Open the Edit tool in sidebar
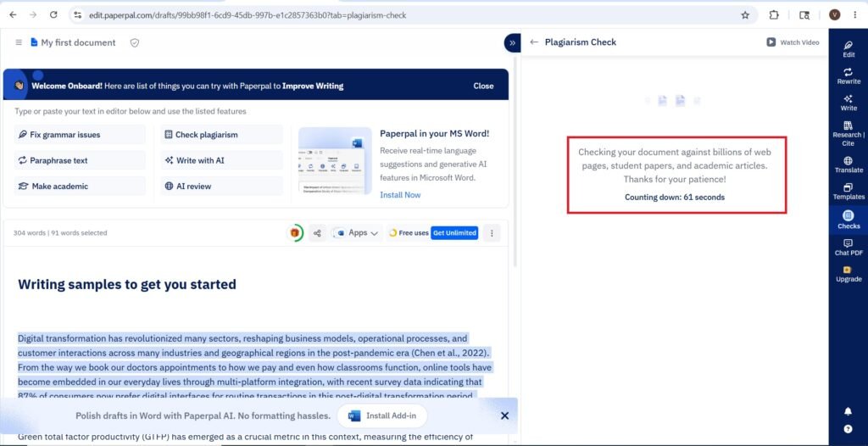The image size is (868, 446). (849, 49)
